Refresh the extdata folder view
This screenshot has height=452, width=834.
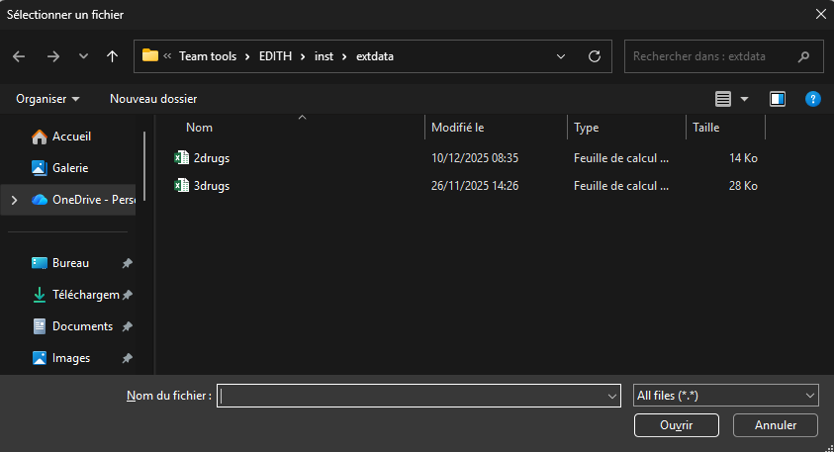tap(594, 57)
